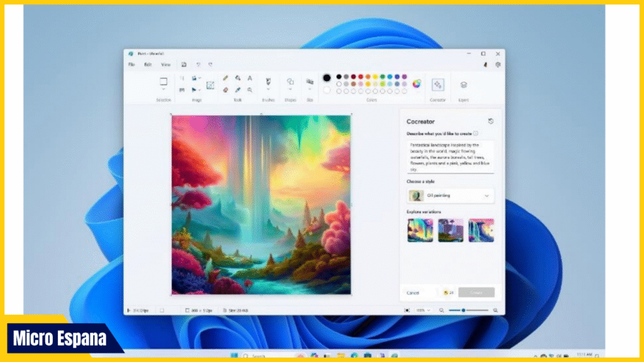Expand the Brushes dropdown
The width and height of the screenshot is (644, 362).
click(269, 90)
